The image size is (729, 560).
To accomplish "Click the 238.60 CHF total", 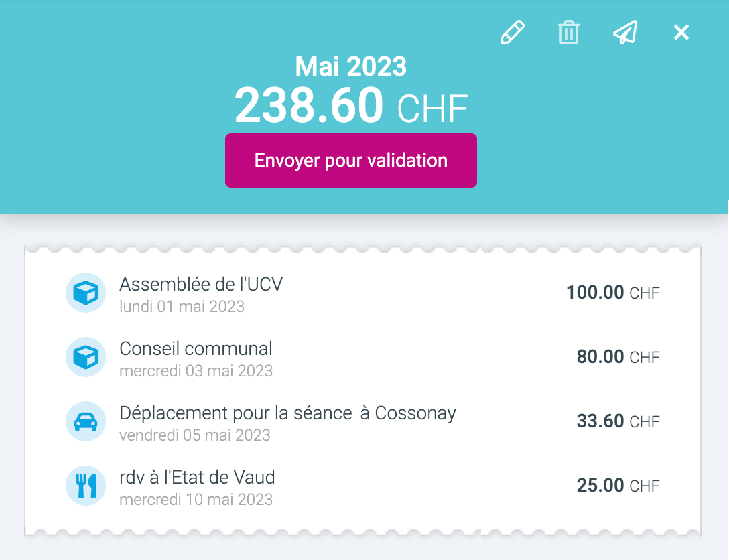I will click(351, 107).
